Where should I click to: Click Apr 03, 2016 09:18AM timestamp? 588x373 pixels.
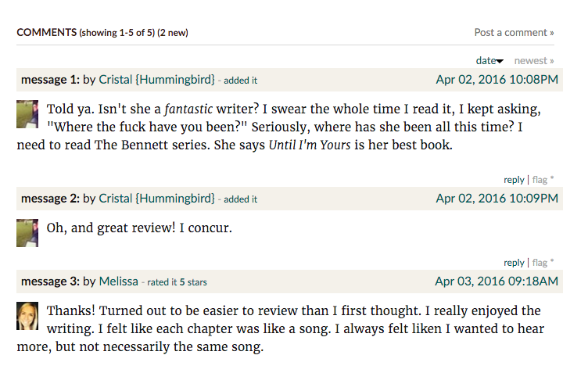pyautogui.click(x=497, y=282)
